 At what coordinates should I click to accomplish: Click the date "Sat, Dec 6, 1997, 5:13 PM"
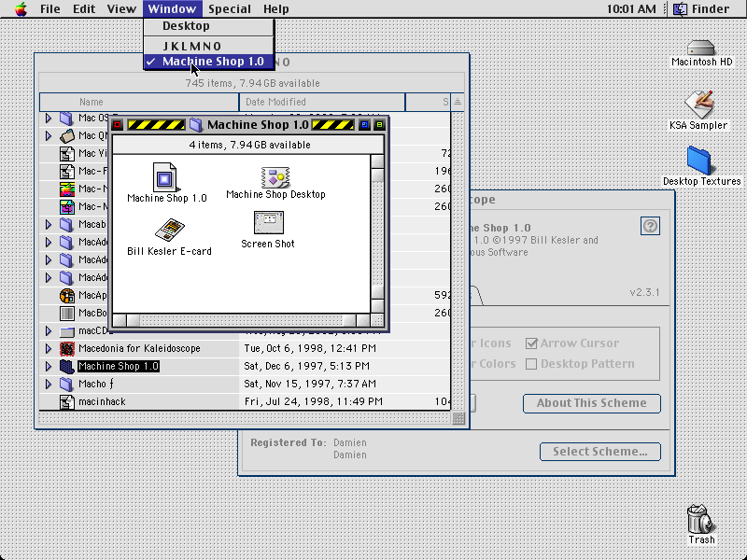pos(307,366)
